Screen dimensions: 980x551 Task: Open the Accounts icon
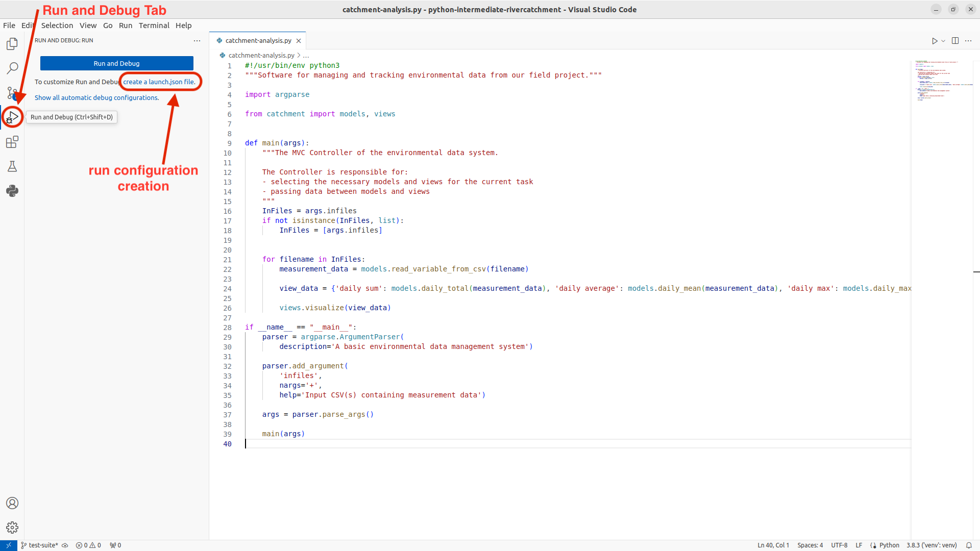coord(12,503)
